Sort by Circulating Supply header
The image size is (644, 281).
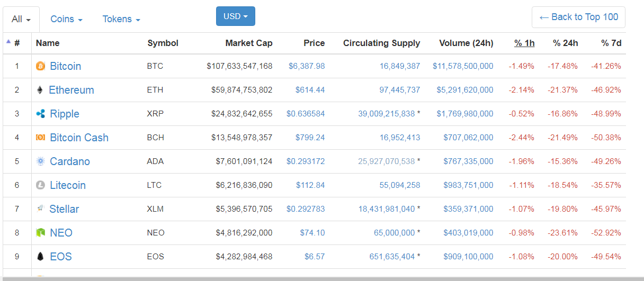pos(382,43)
